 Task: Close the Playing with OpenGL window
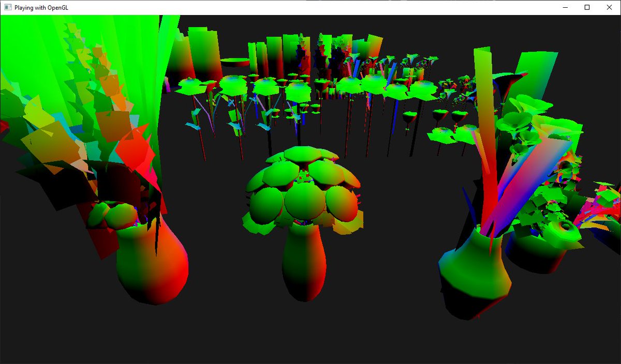pyautogui.click(x=610, y=8)
